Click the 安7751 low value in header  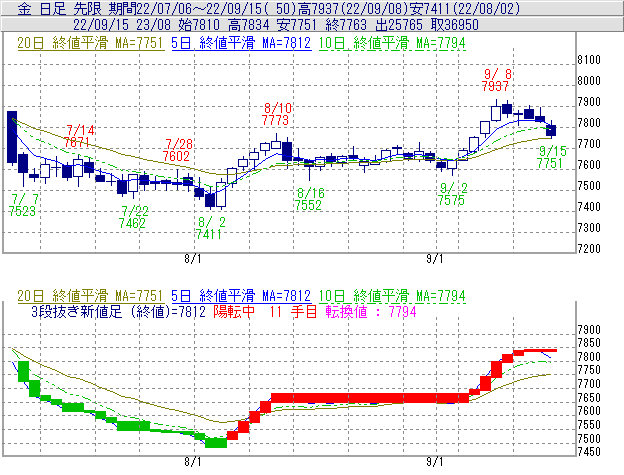[x=297, y=25]
